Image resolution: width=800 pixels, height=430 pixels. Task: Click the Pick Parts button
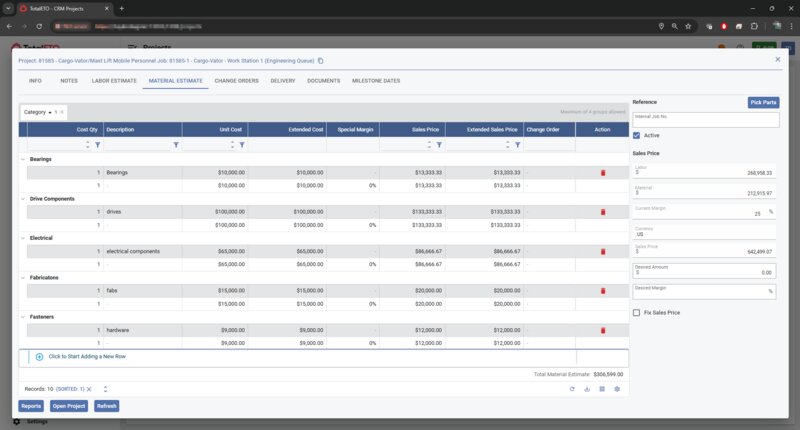pos(763,102)
